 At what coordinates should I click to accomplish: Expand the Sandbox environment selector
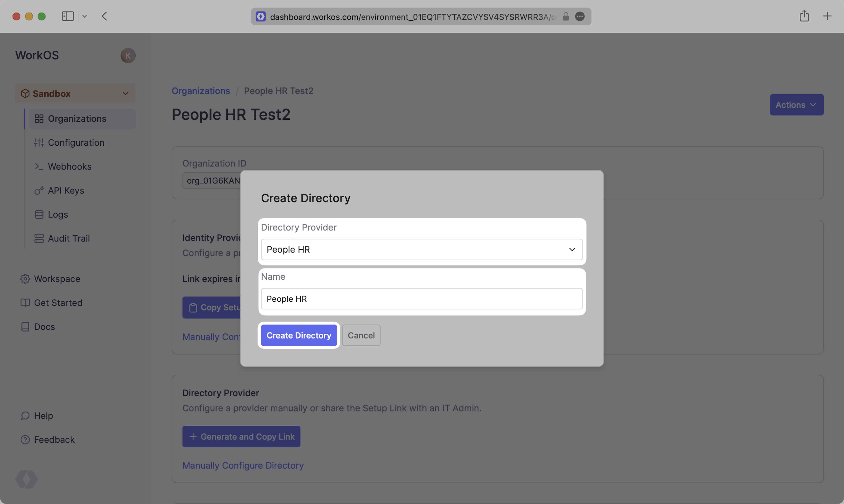point(75,93)
